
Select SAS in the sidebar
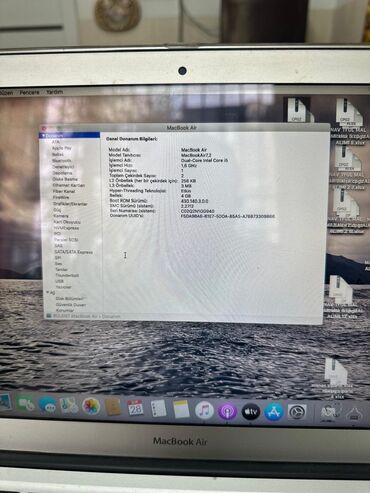coord(58,246)
